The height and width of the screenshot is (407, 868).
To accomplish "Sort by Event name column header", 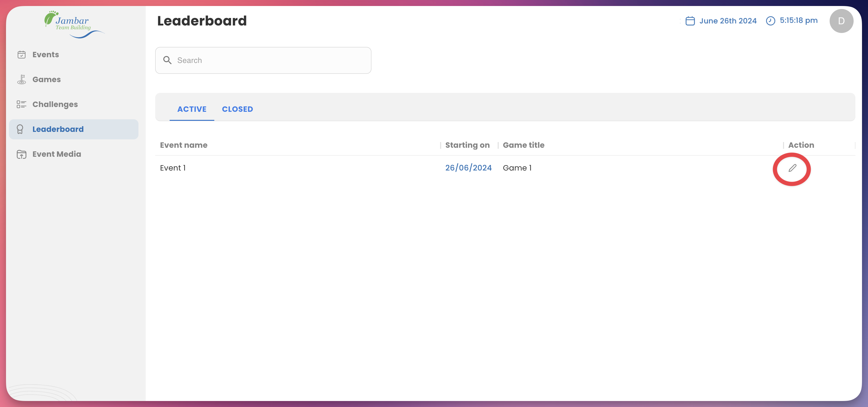I will tap(184, 145).
